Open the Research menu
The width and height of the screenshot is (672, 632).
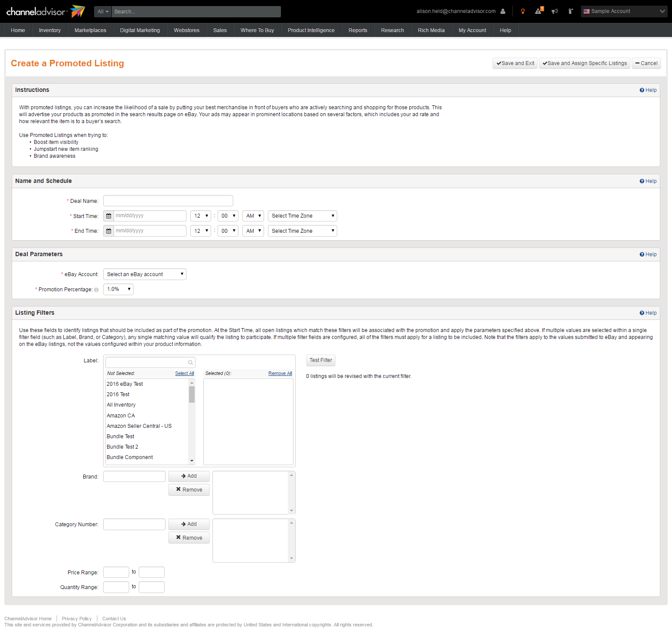coord(392,30)
